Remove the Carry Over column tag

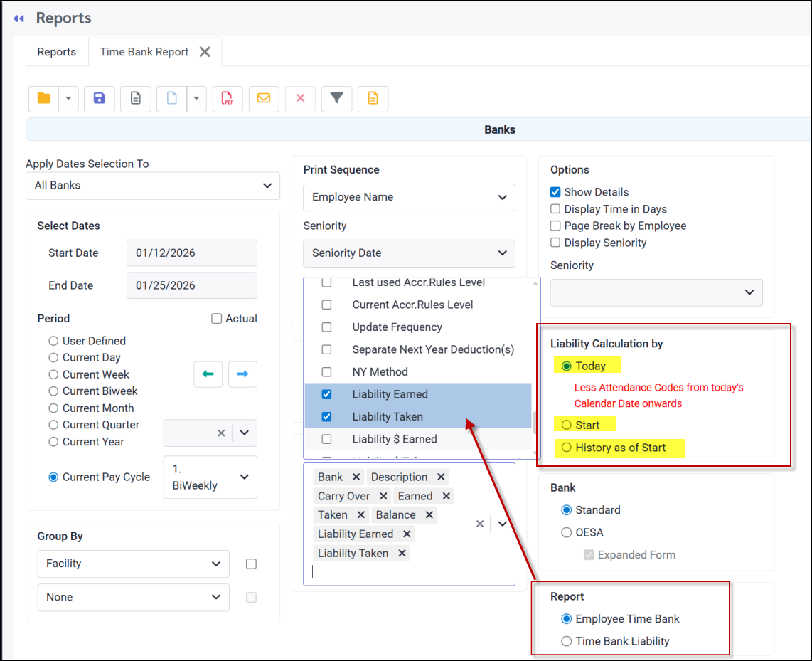(x=383, y=496)
